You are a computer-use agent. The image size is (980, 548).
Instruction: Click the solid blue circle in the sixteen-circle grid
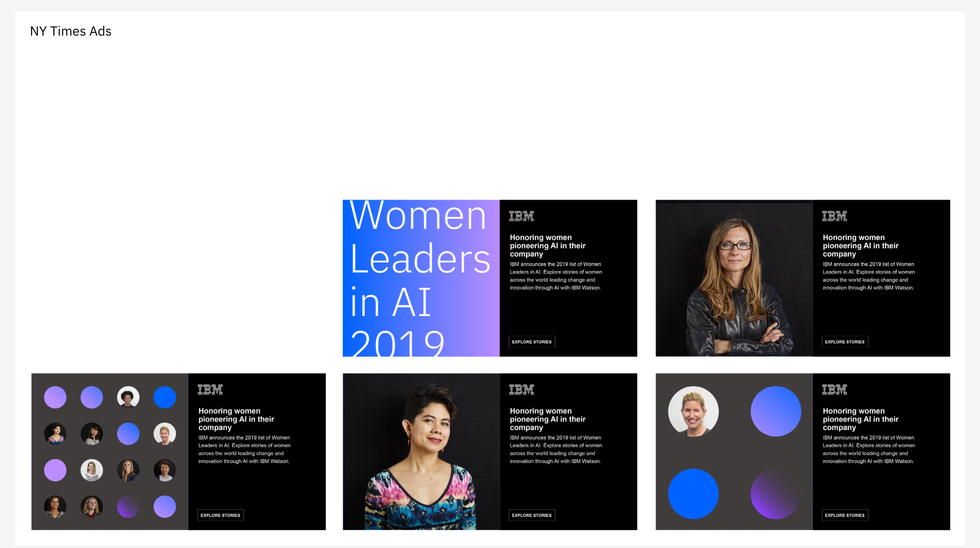pos(165,397)
